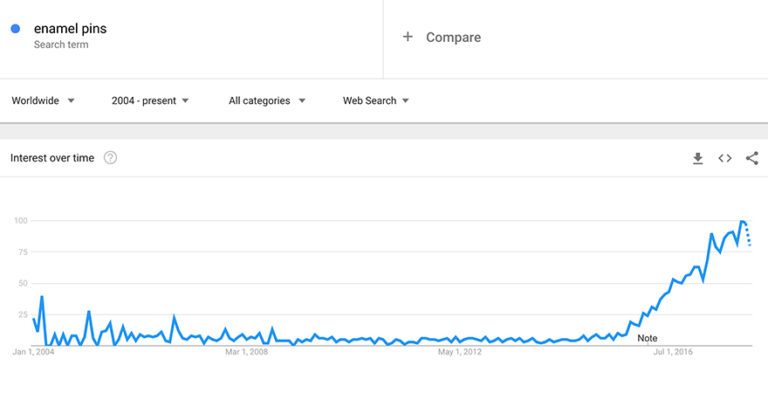Viewport: 768px width, 393px height.
Task: Share the interest over time chart
Action: tap(752, 158)
